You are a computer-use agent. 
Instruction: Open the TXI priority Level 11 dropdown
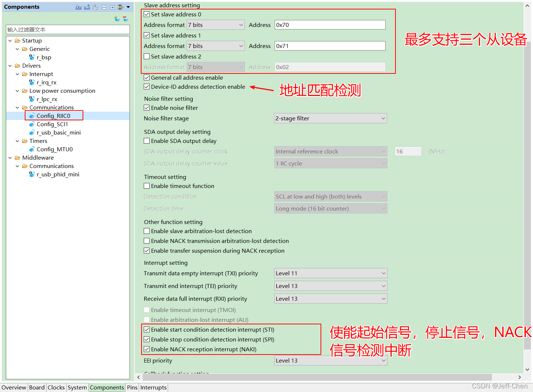click(331, 273)
